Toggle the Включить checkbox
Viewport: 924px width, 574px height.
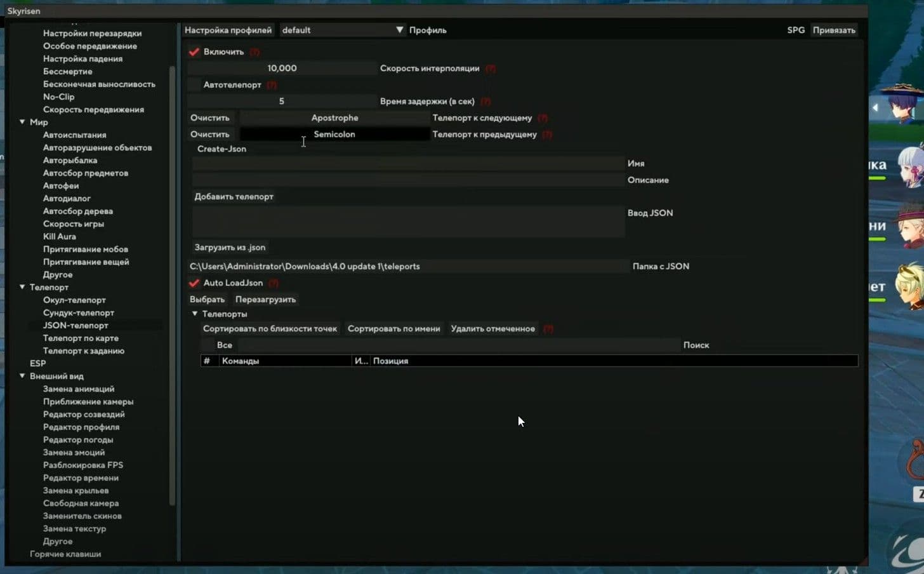(x=194, y=52)
